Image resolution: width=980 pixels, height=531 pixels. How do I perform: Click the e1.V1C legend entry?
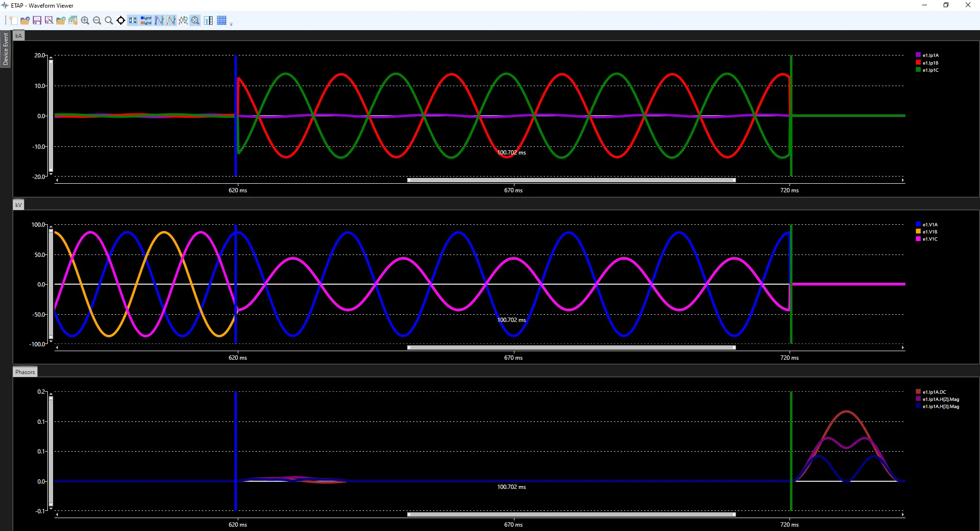pos(929,239)
